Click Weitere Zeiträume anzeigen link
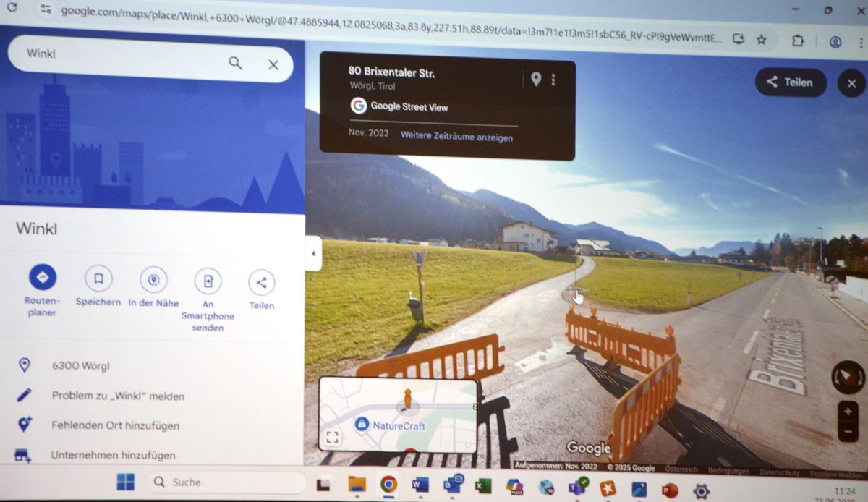Screen dimensions: 868x502 coord(456,136)
